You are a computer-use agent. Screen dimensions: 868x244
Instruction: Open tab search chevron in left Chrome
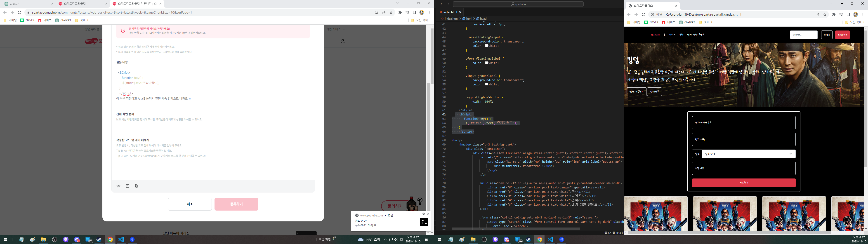click(398, 3)
